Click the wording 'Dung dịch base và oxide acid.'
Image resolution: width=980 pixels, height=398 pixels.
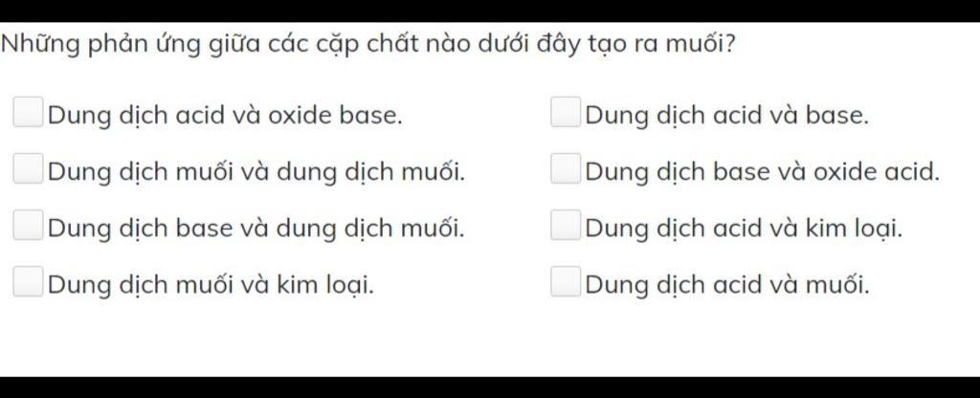tap(763, 172)
